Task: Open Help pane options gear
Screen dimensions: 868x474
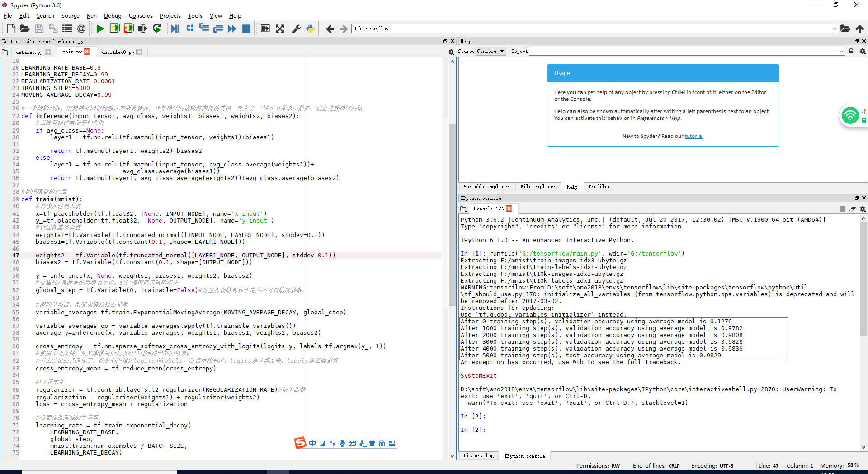Action: [863, 51]
